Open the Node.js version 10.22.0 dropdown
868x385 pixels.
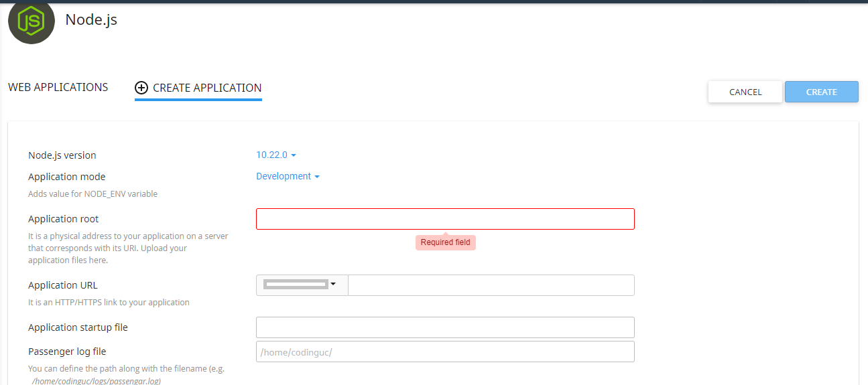275,155
